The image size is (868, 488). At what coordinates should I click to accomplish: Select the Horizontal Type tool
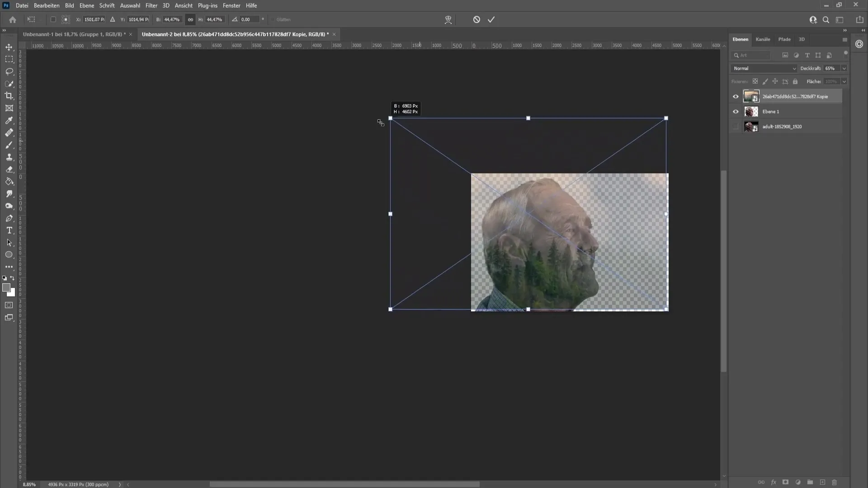tap(9, 230)
